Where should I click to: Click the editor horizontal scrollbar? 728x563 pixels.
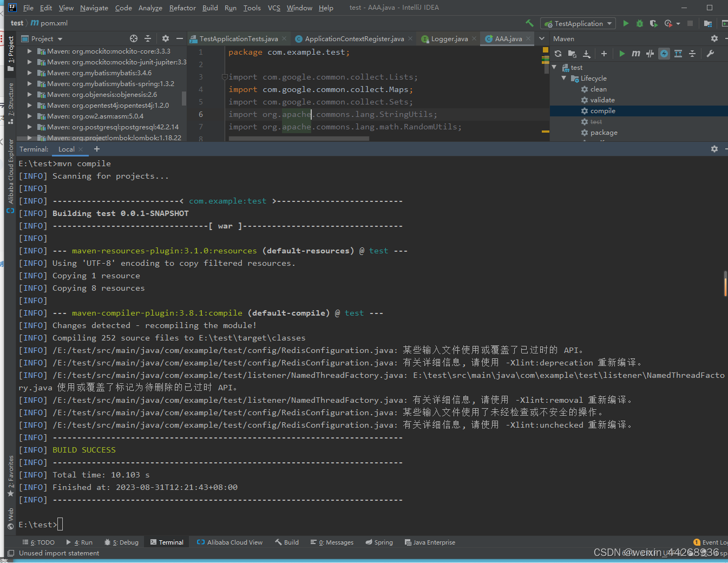point(299,139)
